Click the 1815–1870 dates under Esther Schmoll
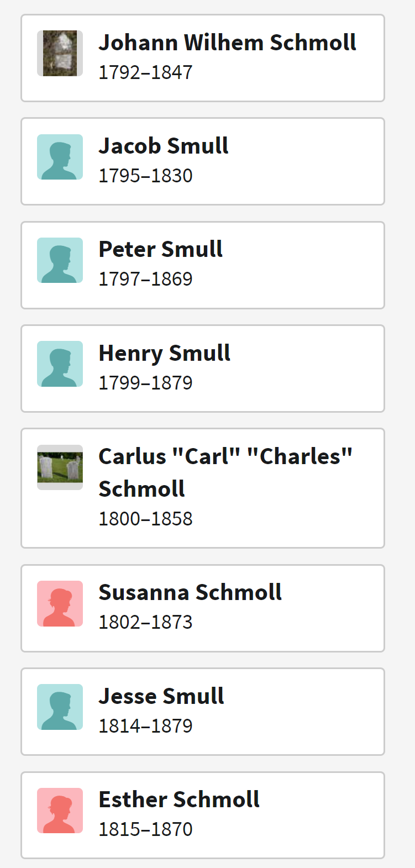The width and height of the screenshot is (415, 868). (x=145, y=829)
